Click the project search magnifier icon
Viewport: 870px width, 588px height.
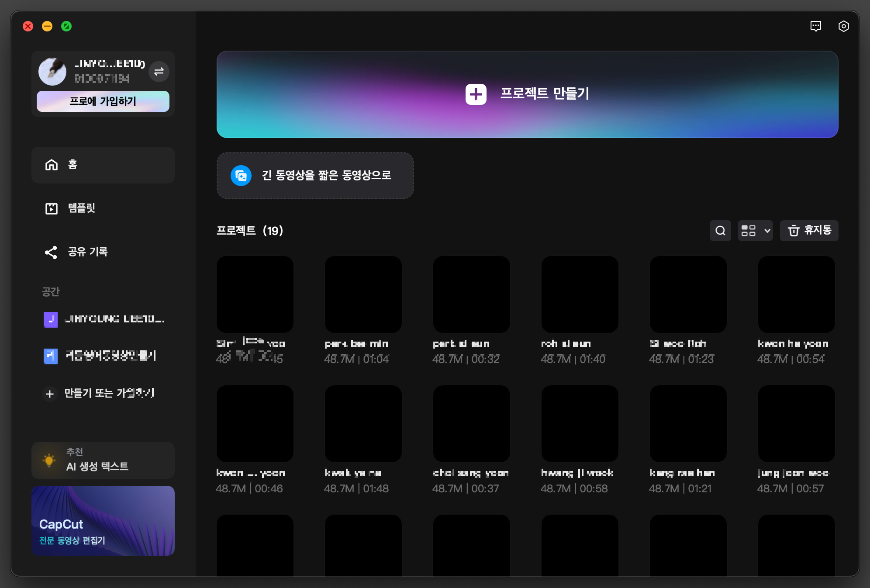click(720, 230)
